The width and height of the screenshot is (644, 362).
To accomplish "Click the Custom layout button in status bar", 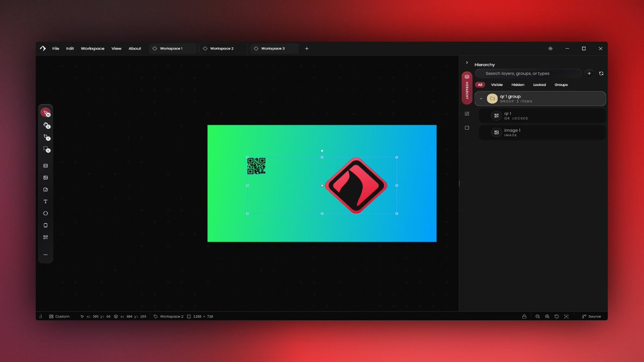I will [x=59, y=316].
